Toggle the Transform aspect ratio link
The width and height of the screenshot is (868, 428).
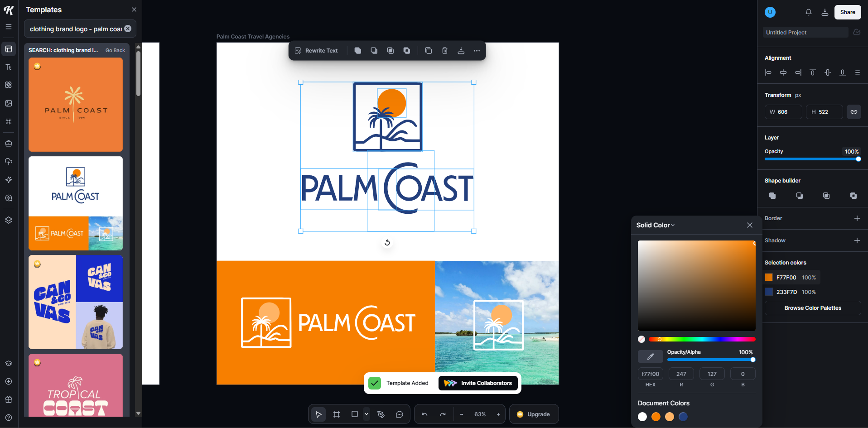point(854,112)
